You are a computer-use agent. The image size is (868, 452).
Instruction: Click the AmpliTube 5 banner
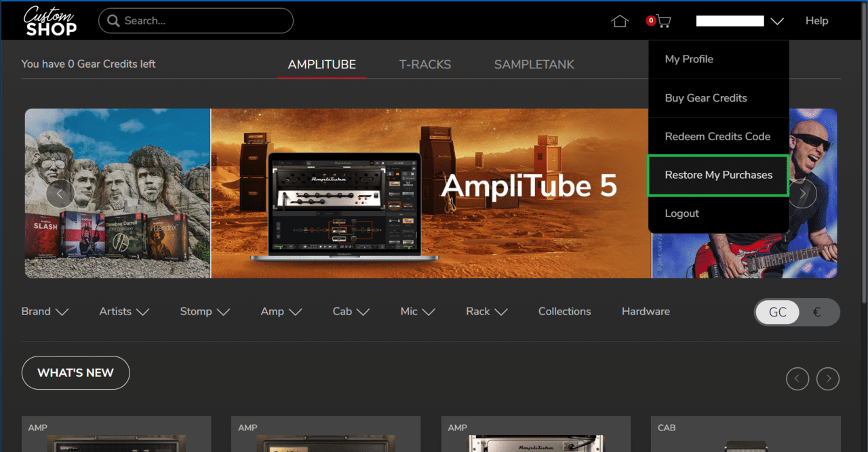pos(431,193)
